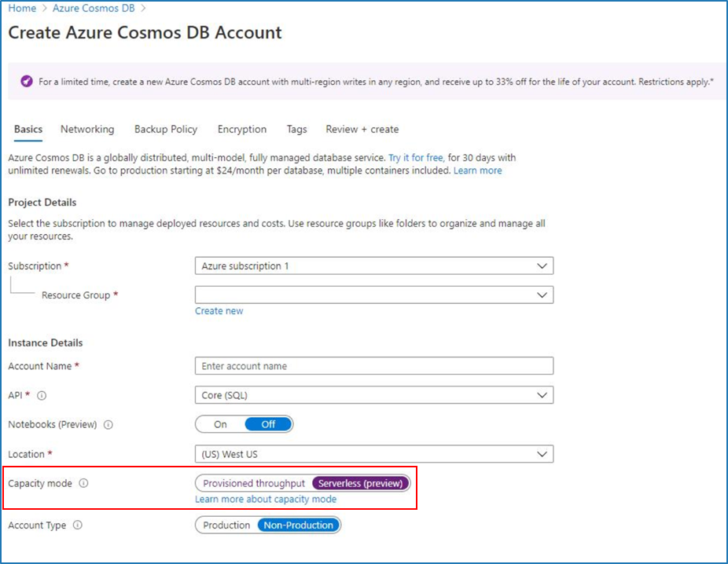Click Learn more link in description
This screenshot has height=564, width=728.
(x=478, y=170)
